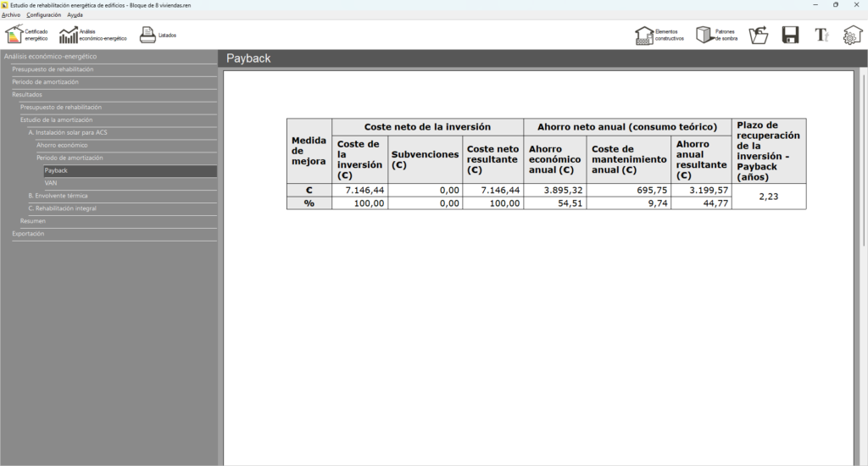The width and height of the screenshot is (868, 466).
Task: Close the application window
Action: [x=856, y=5]
